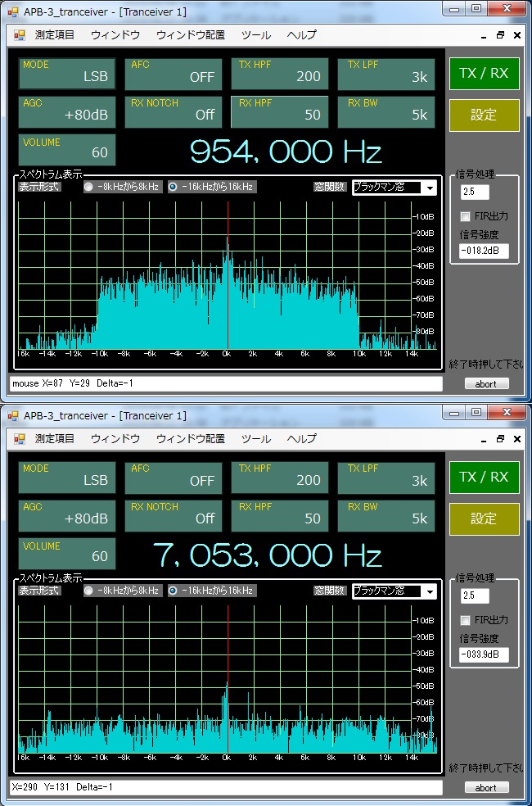Click TX / RX button in upper window
The width and height of the screenshot is (532, 806).
(x=485, y=74)
